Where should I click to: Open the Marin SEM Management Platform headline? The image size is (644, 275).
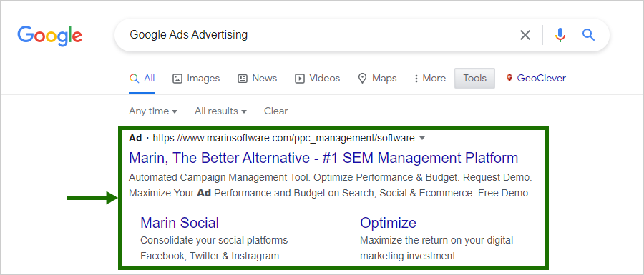point(323,158)
